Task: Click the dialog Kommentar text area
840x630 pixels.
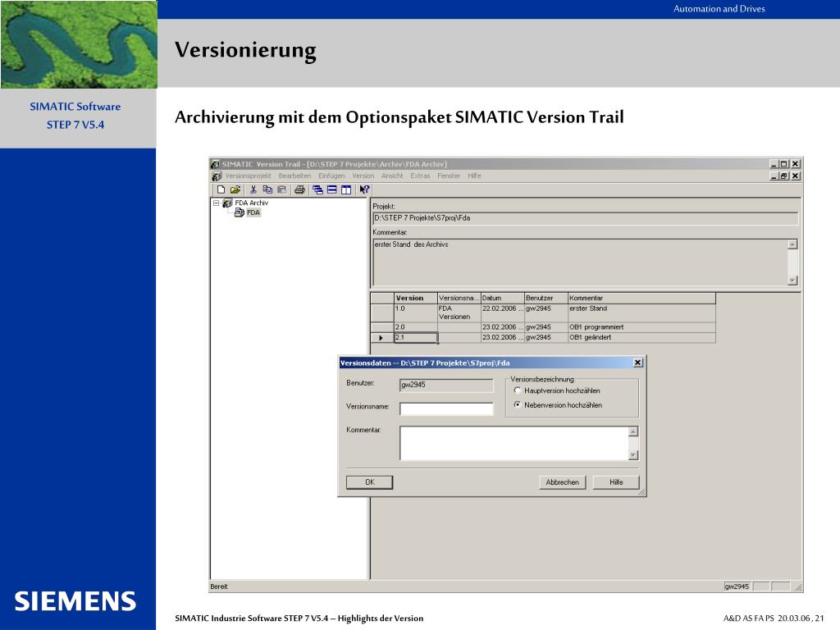Action: [514, 444]
